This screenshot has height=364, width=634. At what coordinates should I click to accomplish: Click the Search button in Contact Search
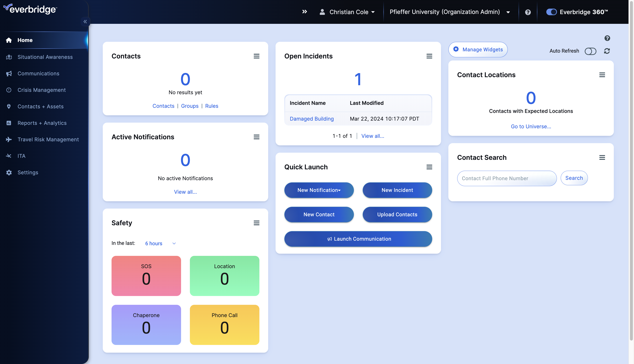tap(574, 178)
